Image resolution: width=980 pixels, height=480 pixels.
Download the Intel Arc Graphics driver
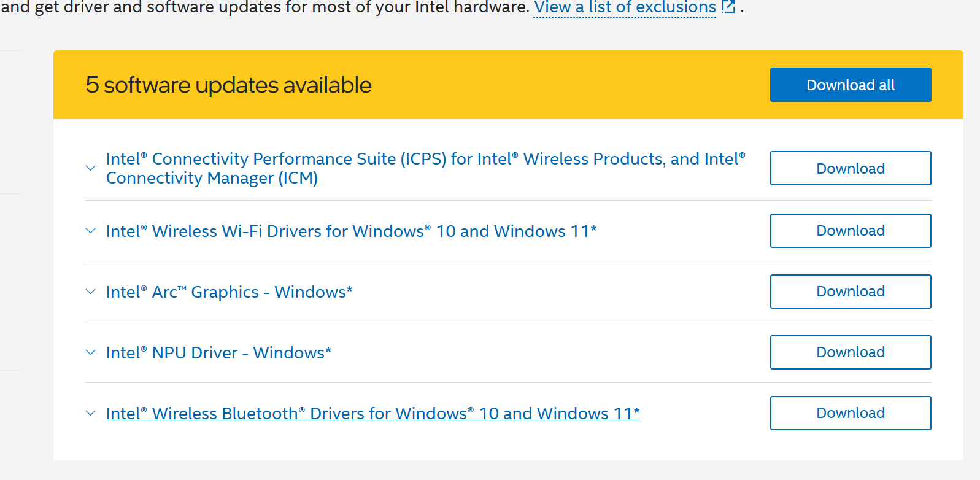[850, 292]
